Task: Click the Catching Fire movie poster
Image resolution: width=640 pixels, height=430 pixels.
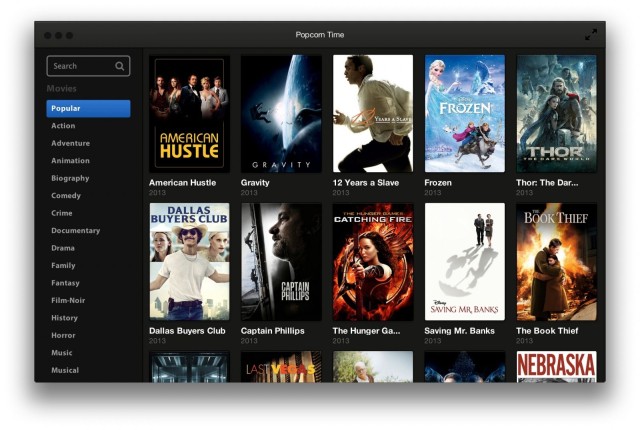Action: pos(372,262)
